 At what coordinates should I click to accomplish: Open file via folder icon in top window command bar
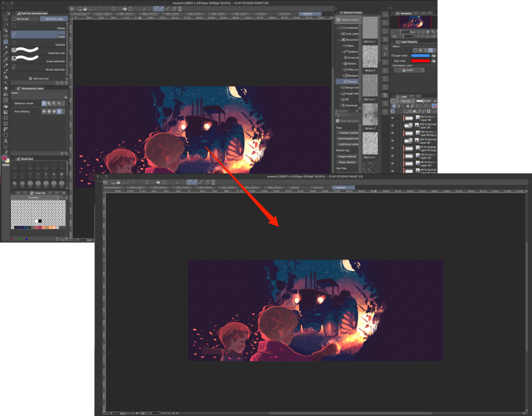(85, 9)
